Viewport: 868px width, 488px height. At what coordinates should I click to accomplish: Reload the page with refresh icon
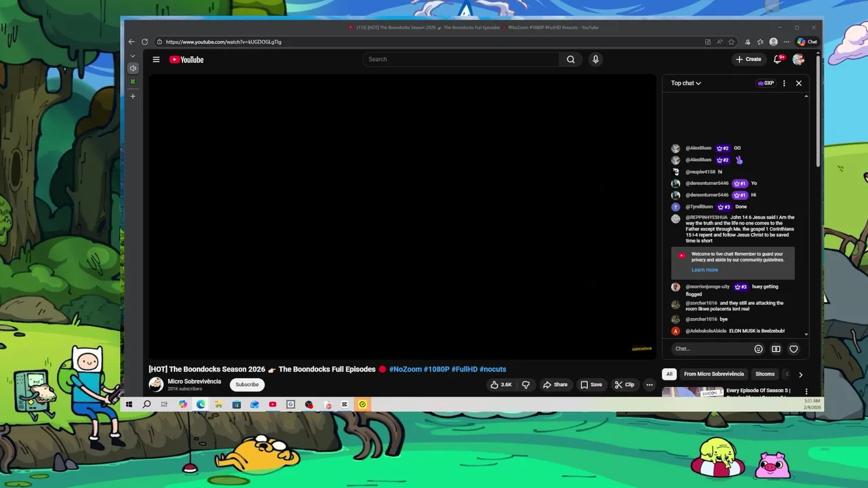point(144,42)
